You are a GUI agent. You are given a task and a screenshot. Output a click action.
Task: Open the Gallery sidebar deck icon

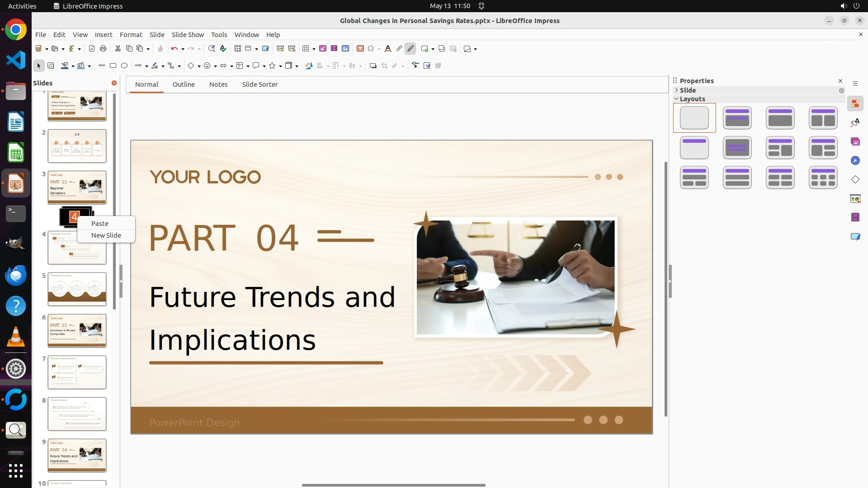(855, 142)
